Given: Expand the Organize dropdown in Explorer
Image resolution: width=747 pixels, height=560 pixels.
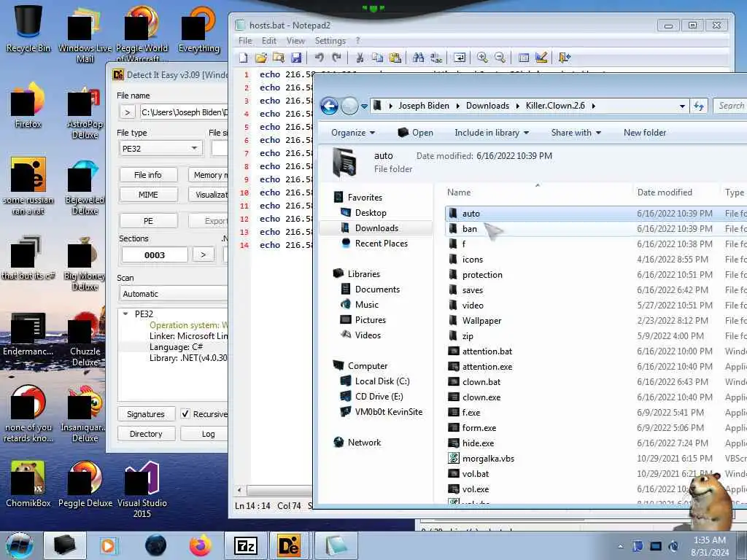Looking at the screenshot, I should 353,133.
